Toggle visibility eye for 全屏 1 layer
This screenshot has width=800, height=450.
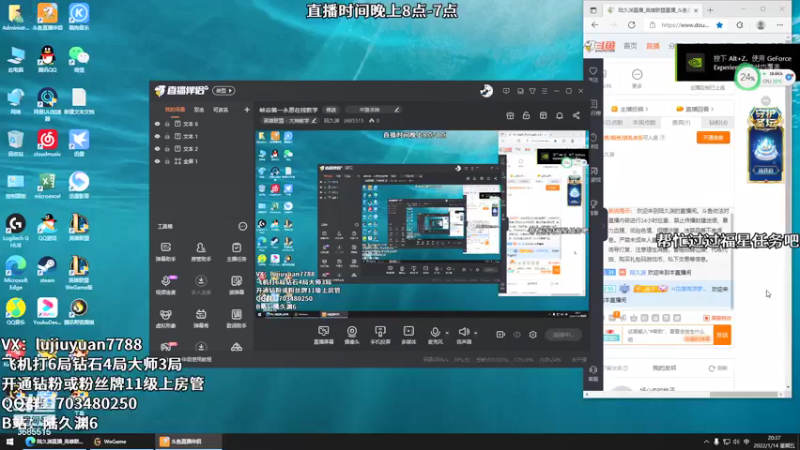click(x=157, y=161)
